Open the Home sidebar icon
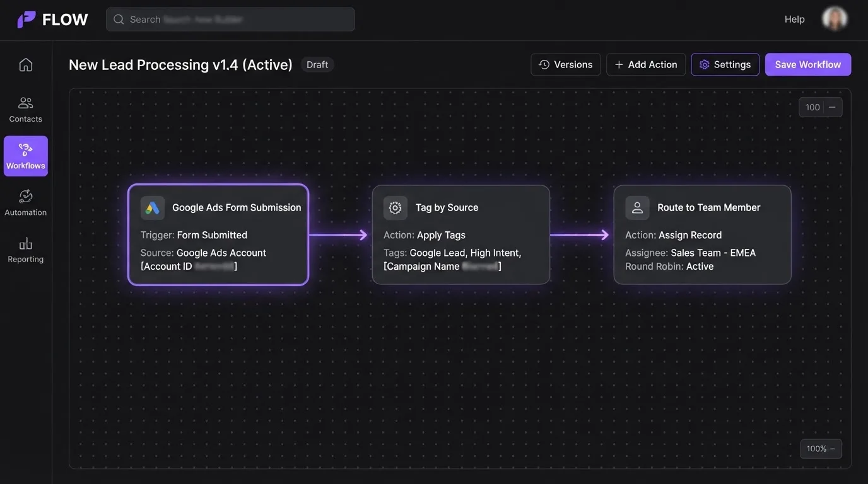This screenshot has width=868, height=484. (x=26, y=65)
